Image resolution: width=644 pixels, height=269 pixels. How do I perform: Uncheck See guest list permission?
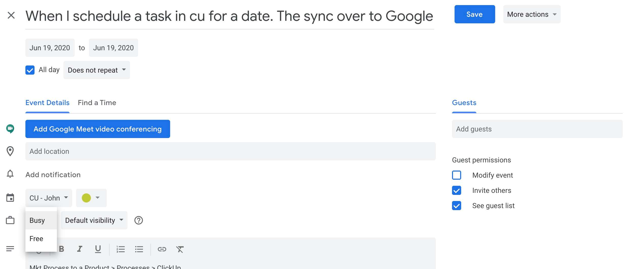[x=457, y=206]
